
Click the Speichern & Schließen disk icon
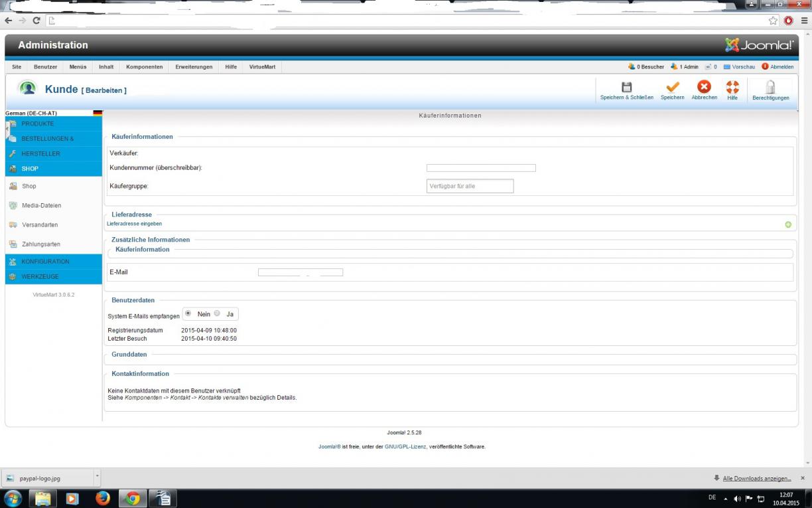(626, 88)
